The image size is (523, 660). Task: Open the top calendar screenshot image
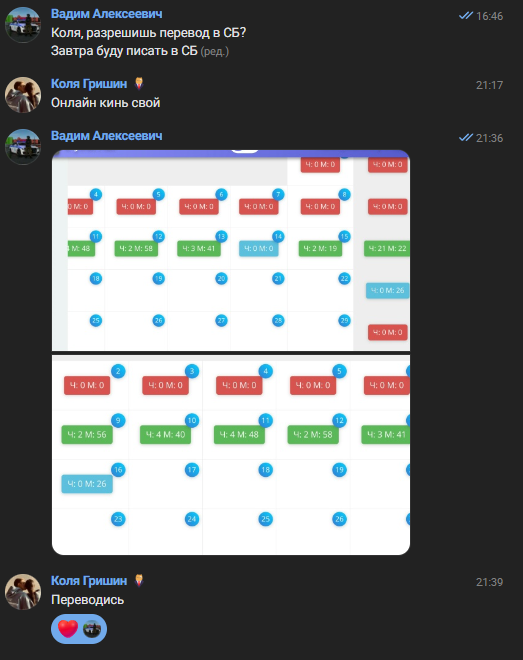[231, 250]
